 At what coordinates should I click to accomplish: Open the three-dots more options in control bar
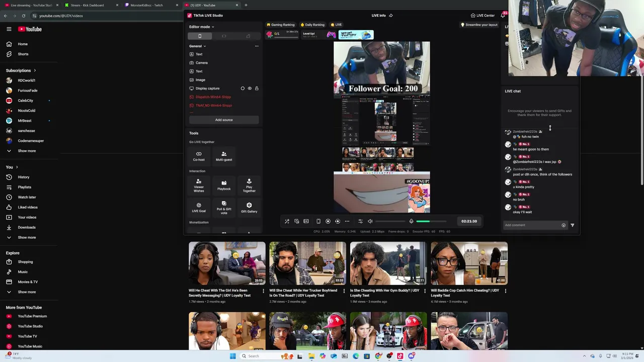click(347, 221)
